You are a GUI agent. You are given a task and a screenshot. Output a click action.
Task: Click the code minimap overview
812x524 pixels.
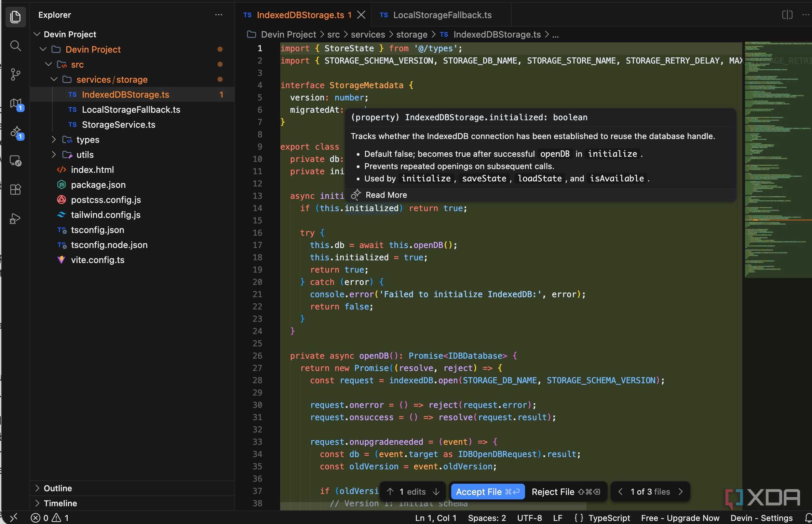click(778, 160)
